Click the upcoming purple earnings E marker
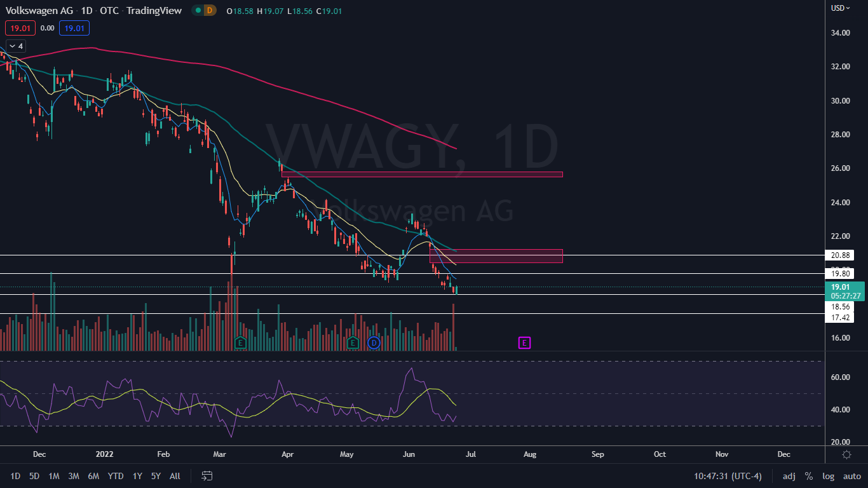 coord(524,343)
